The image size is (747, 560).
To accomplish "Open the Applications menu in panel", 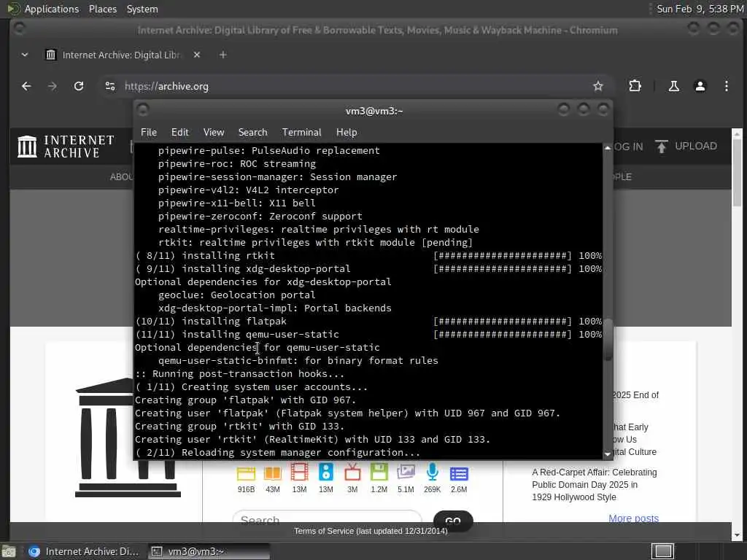I will (x=52, y=9).
